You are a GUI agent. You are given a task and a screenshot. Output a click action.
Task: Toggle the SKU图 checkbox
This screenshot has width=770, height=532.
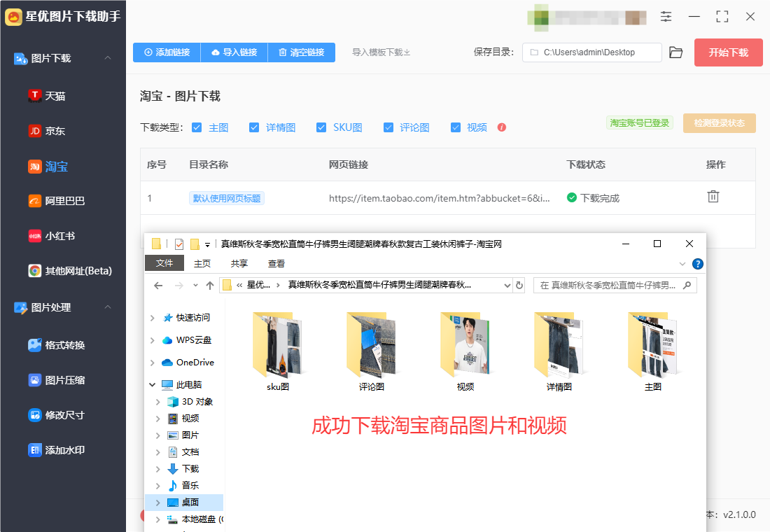(321, 127)
